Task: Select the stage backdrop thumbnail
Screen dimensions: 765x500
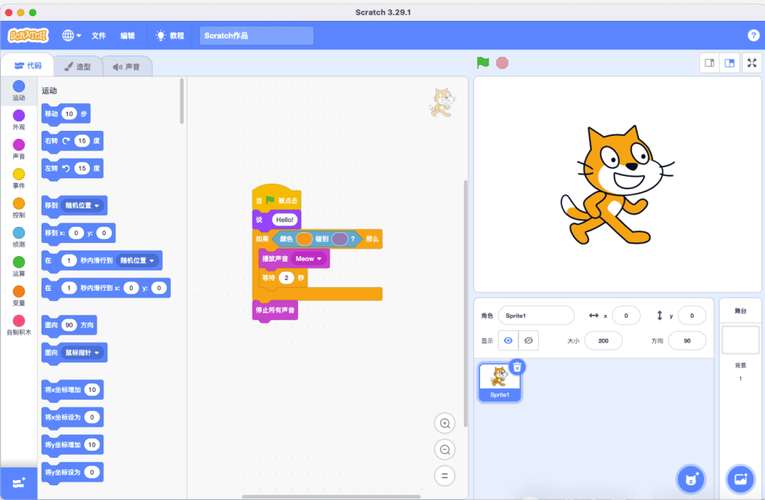Action: pos(740,340)
